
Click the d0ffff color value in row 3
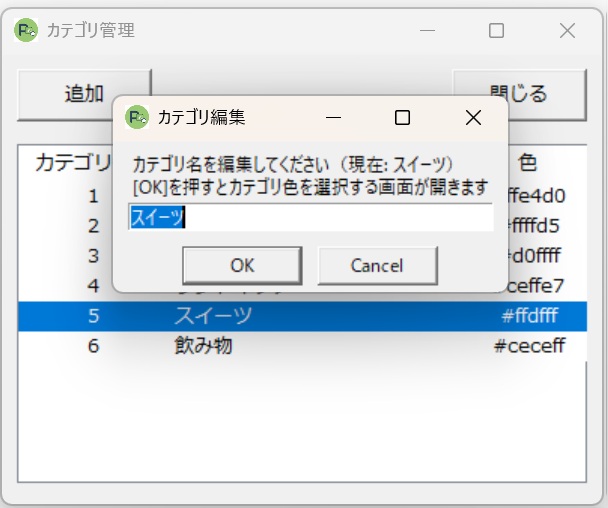534,256
